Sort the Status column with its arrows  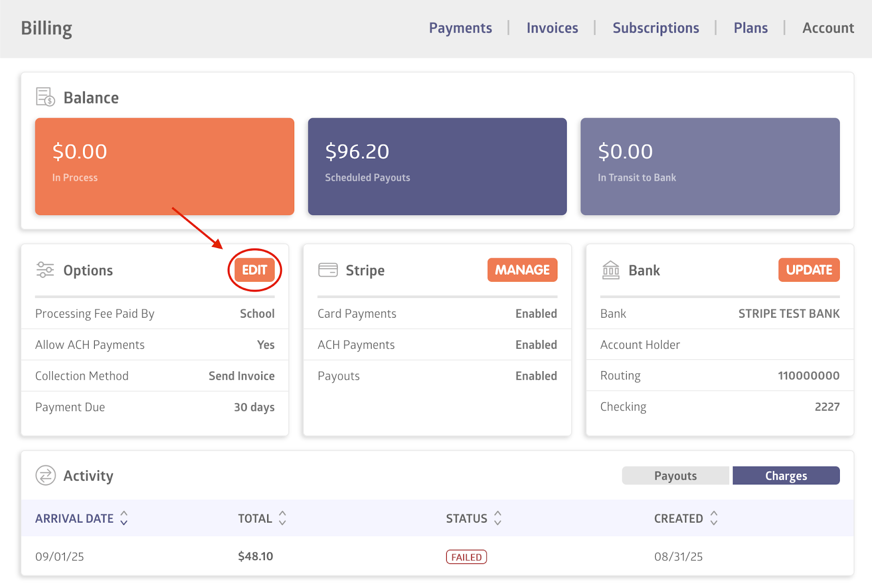pos(498,518)
